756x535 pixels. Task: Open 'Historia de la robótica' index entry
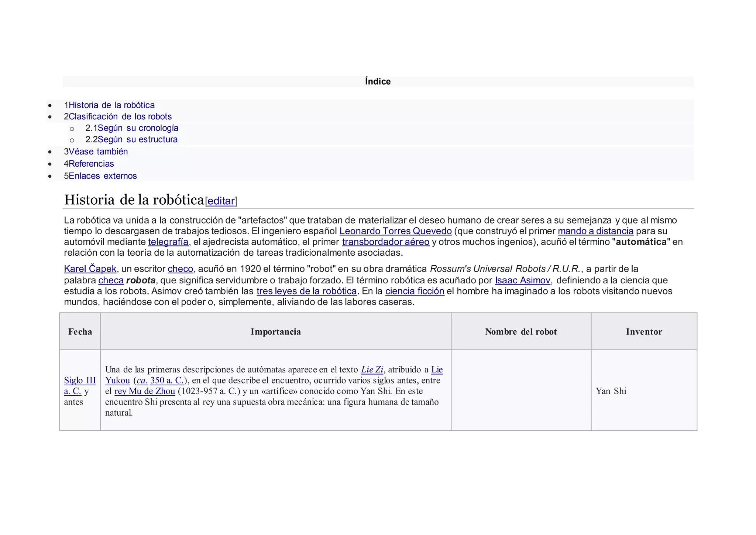point(111,105)
